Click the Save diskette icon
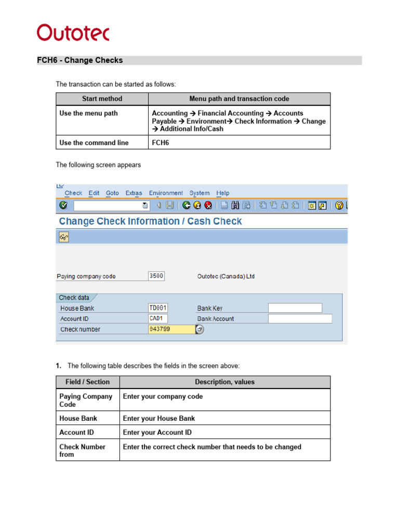This screenshot has height=532, width=399. click(x=170, y=205)
